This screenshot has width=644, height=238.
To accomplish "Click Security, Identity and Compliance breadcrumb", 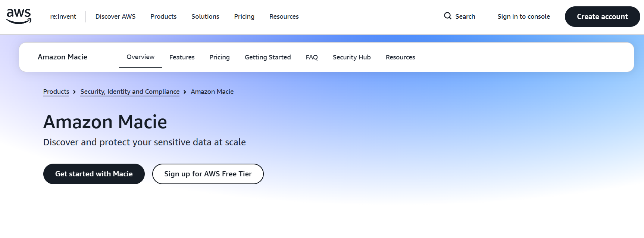I will pyautogui.click(x=130, y=92).
